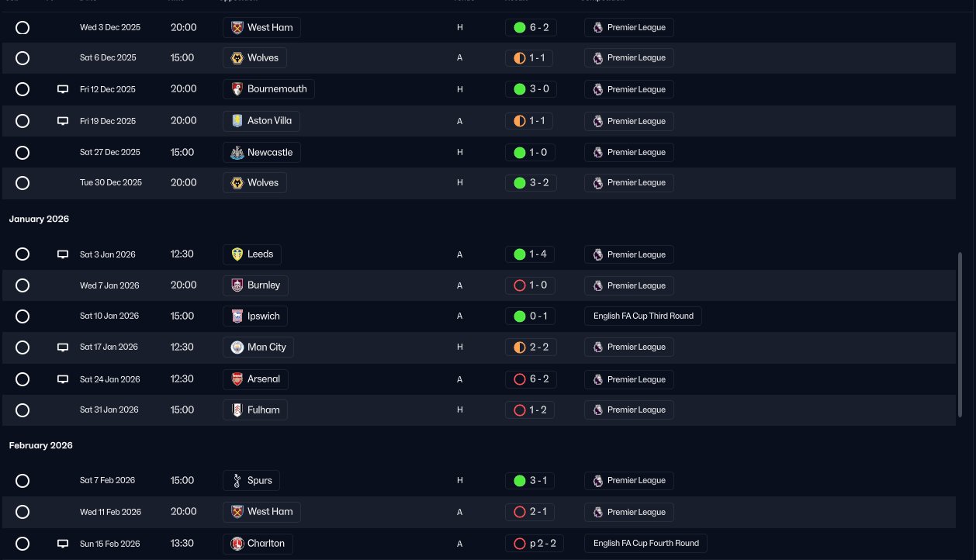Click the TV icon beside Charlton fixture
This screenshot has width=976, height=560.
[x=63, y=544]
